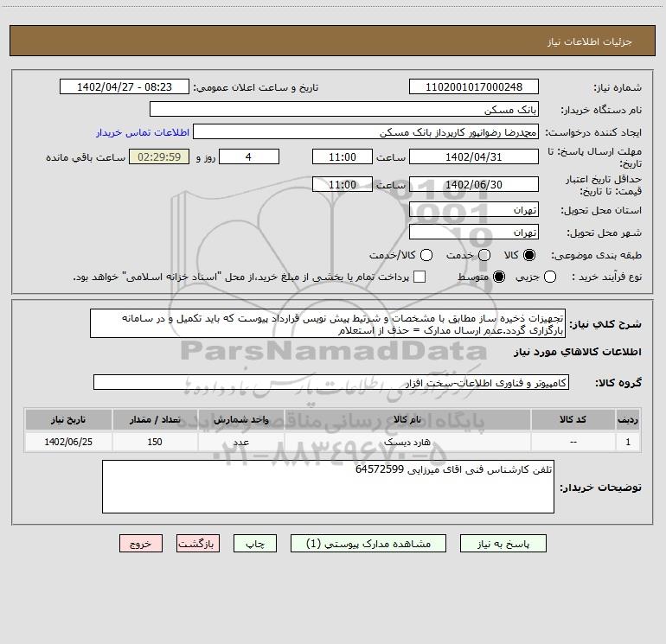Click the کد کالا cell showing --
The width and height of the screenshot is (666, 644).
573,442
